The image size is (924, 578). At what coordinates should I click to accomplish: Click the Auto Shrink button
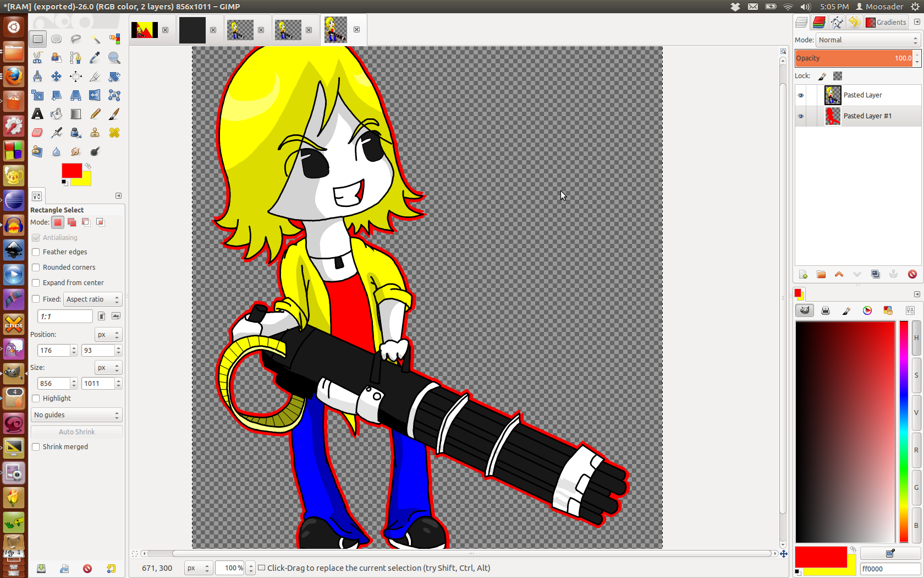click(76, 432)
